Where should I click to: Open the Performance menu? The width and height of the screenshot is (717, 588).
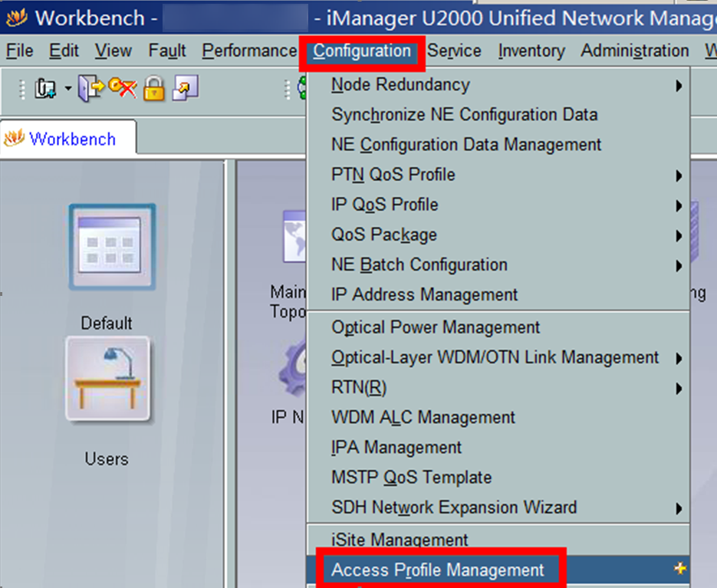(249, 51)
